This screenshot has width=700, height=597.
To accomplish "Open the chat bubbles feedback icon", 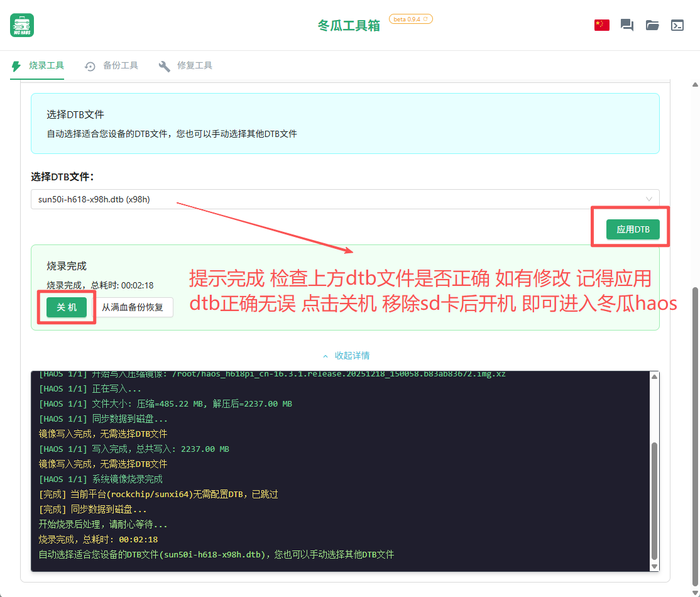I will point(626,25).
